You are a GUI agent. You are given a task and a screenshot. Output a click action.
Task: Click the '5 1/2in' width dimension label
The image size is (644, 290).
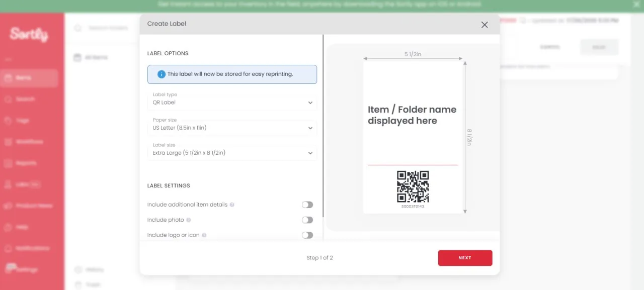click(x=413, y=54)
